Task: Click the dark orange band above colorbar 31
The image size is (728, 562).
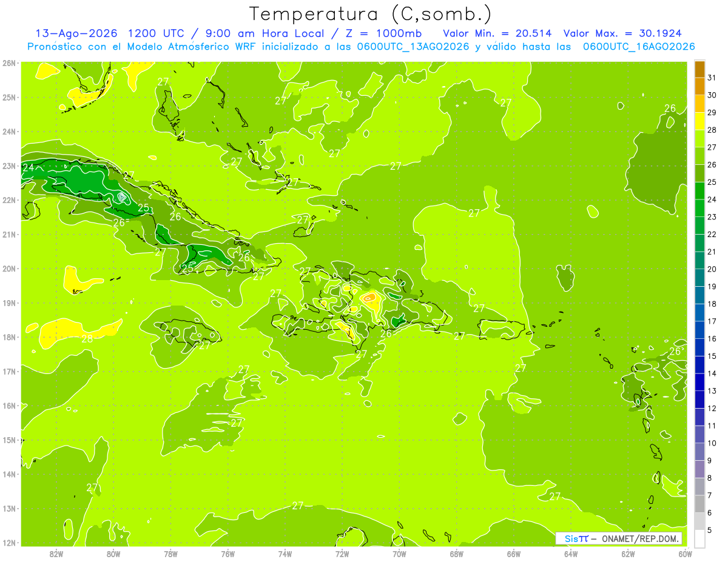Action: 699,70
